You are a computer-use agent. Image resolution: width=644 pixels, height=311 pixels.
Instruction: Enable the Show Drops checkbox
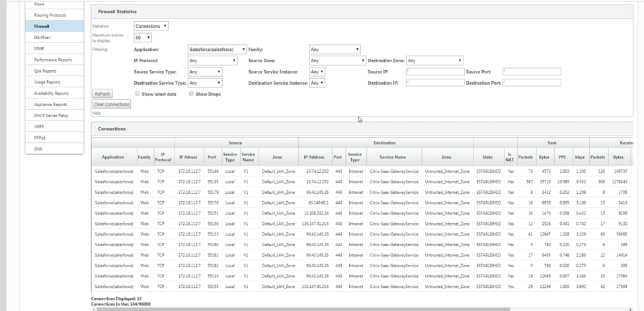(191, 94)
